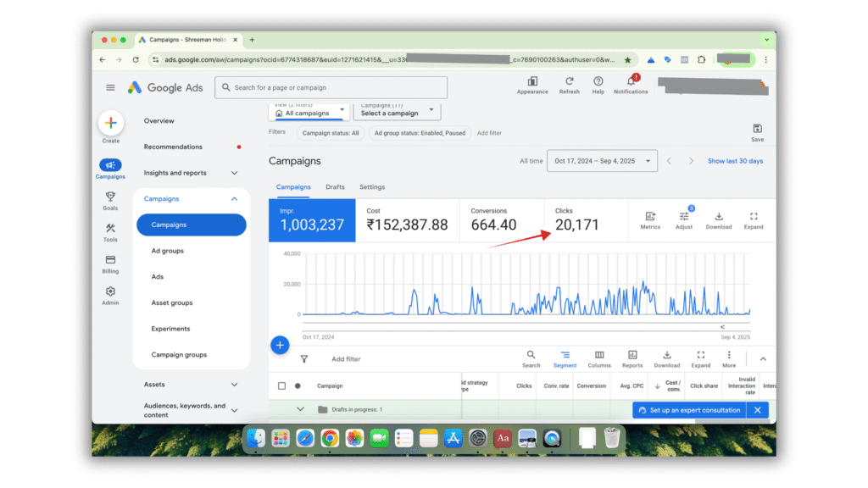Open Ad groups in the sidebar
The image size is (868, 488).
click(168, 251)
